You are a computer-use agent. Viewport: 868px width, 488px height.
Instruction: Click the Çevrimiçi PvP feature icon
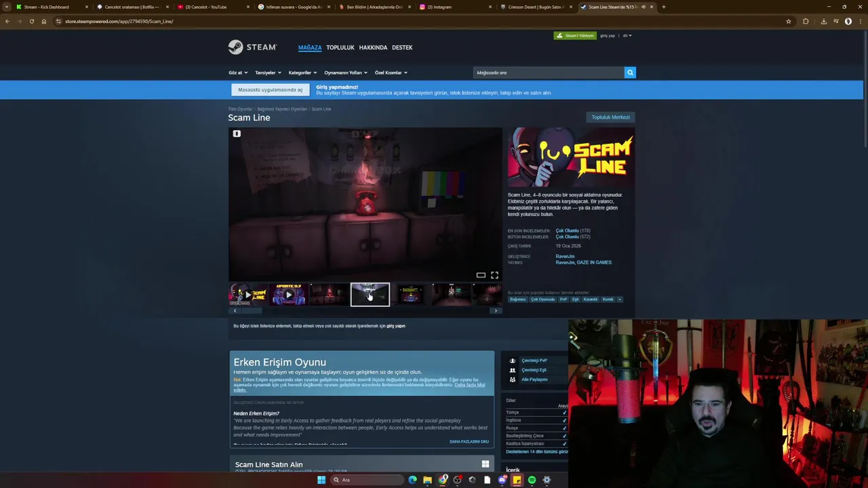(513, 361)
